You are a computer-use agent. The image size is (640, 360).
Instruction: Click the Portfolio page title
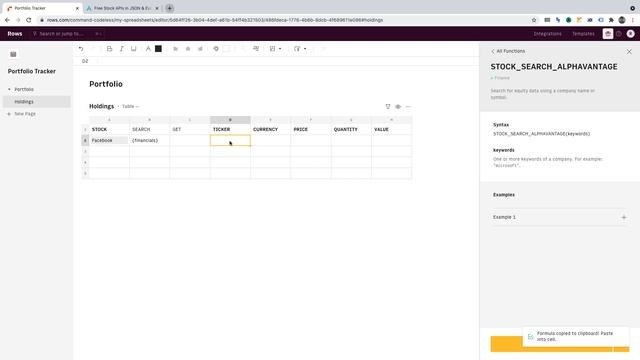[106, 84]
